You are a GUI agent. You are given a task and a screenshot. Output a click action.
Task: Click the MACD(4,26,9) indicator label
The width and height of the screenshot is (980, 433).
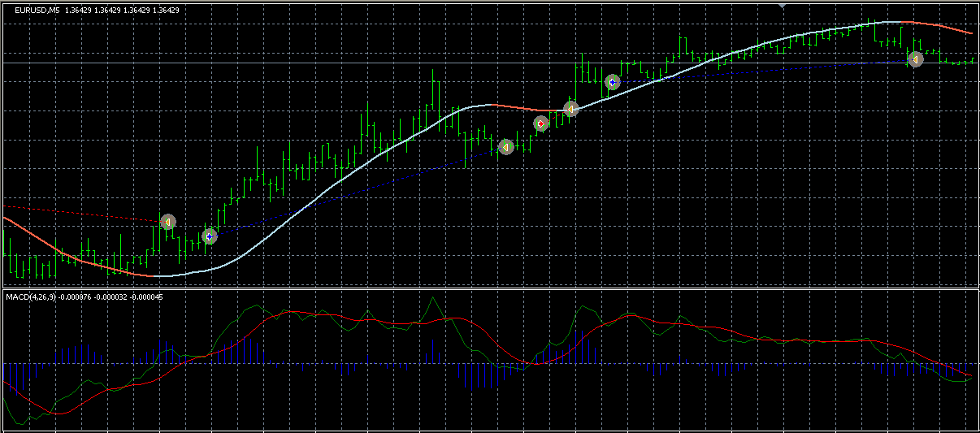[x=32, y=297]
